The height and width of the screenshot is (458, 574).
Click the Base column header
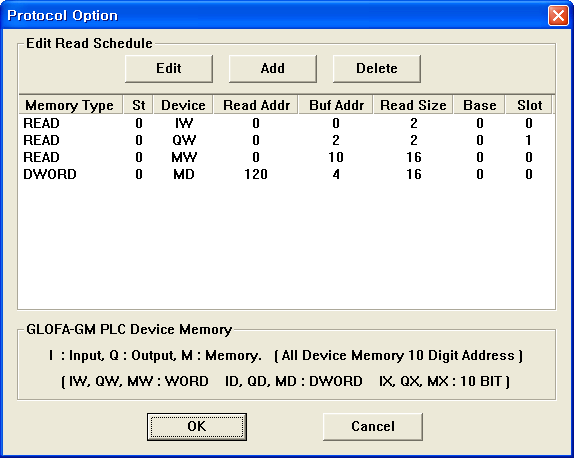[480, 105]
